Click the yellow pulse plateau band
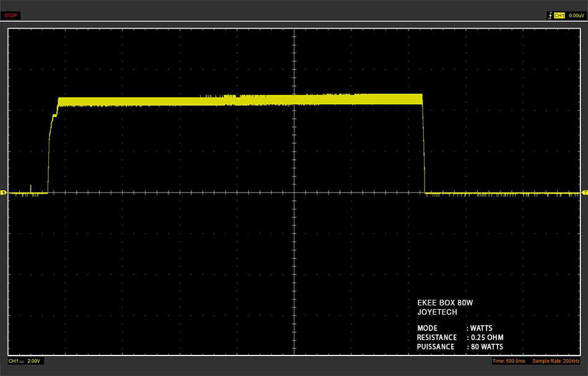 [x=240, y=100]
